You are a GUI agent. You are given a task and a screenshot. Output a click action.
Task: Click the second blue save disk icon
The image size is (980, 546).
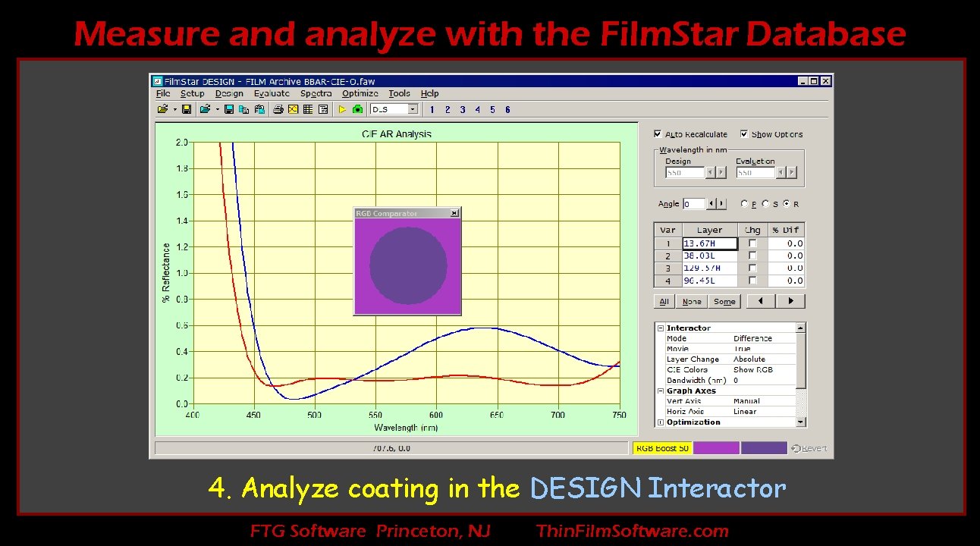pyautogui.click(x=229, y=109)
